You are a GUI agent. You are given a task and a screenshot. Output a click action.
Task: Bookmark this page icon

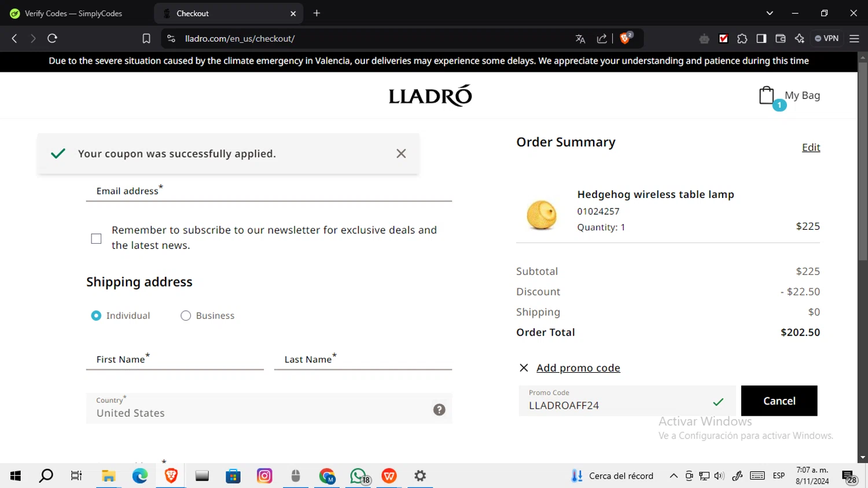(146, 39)
